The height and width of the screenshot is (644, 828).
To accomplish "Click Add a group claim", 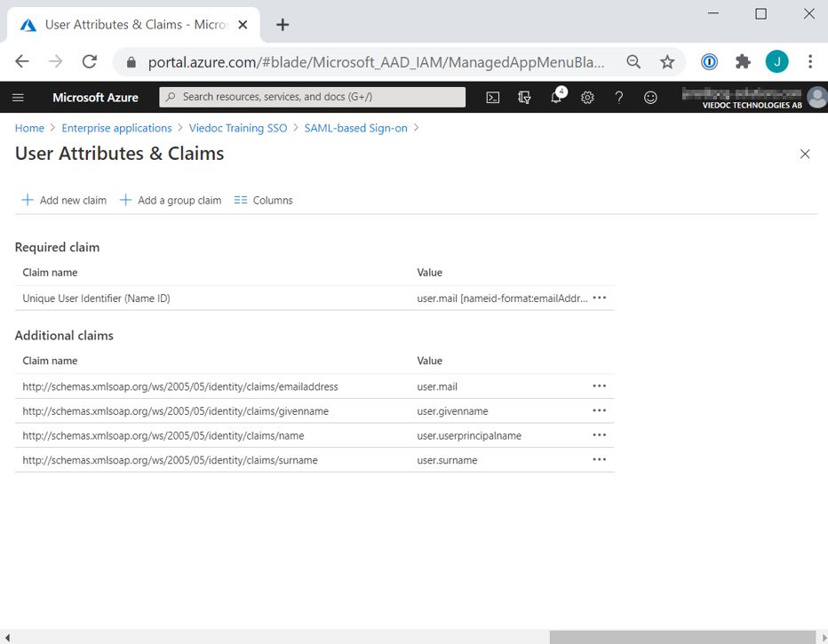I will pos(171,201).
